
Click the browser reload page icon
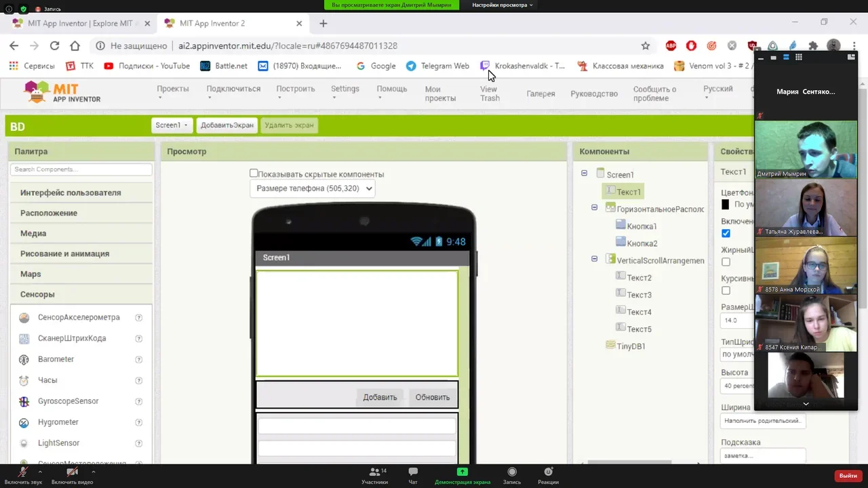(x=54, y=45)
